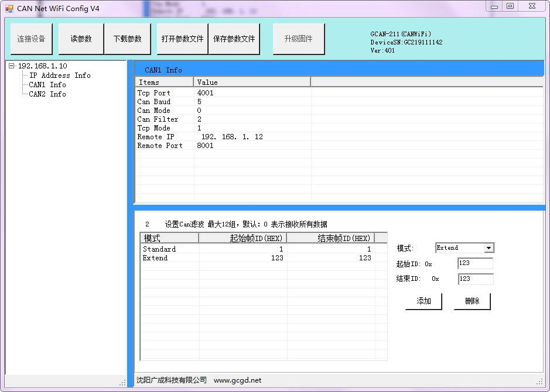Screen dimensions: 550x392
Task: Click the 连接设备 connect device button
Action: (31, 39)
